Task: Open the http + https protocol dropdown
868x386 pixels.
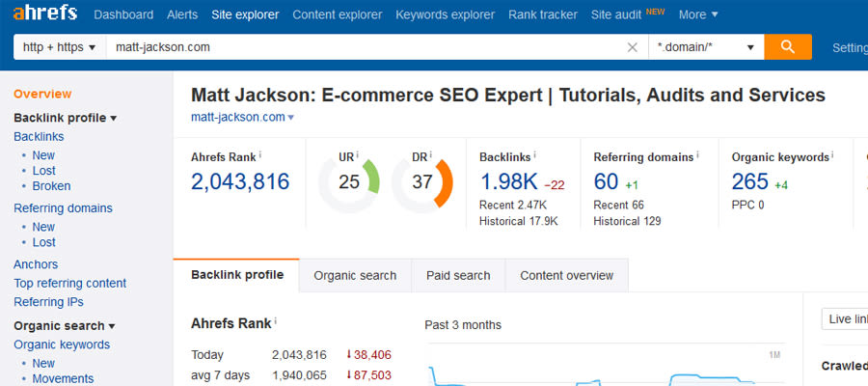Action: coord(59,47)
